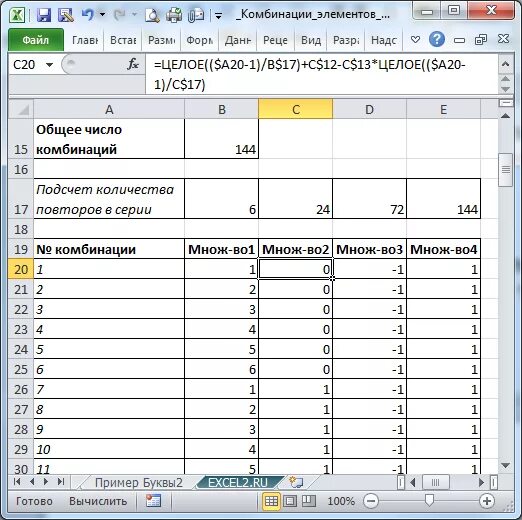Go to next sheet tab navigation arrow
This screenshot has height=520, width=522.
click(x=46, y=482)
